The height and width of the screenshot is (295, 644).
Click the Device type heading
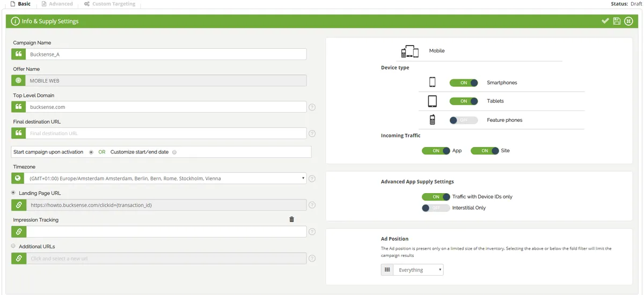395,68
